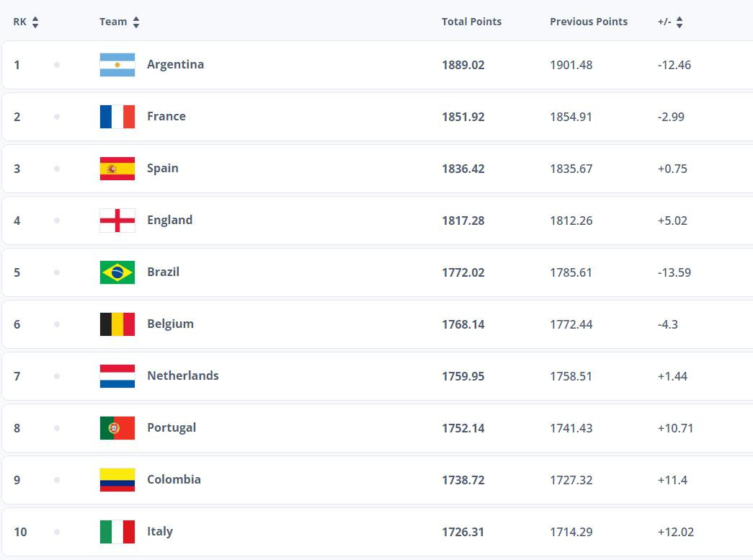Sort rankings by the RK column arrows
Viewport: 753px width, 560px height.
pos(35,22)
